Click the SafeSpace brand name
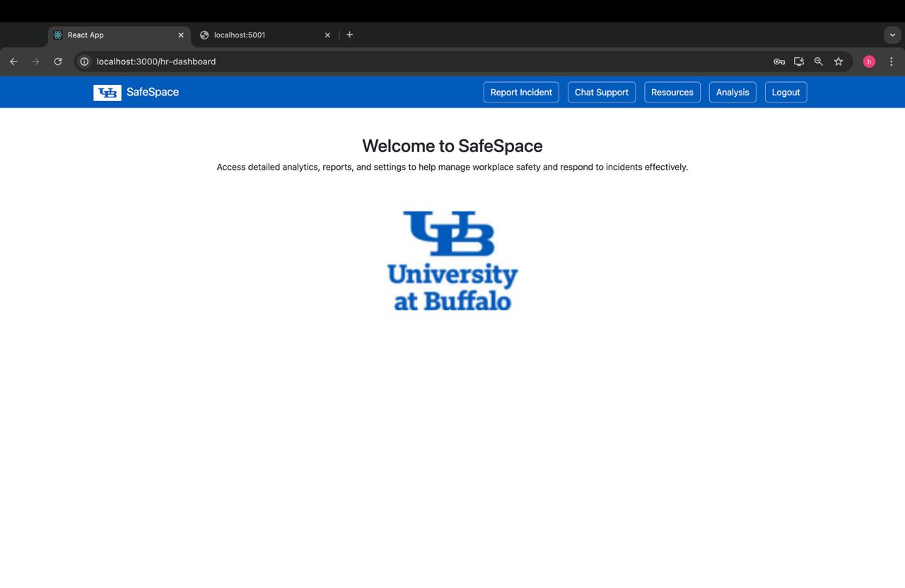This screenshot has height=588, width=905. coord(153,92)
